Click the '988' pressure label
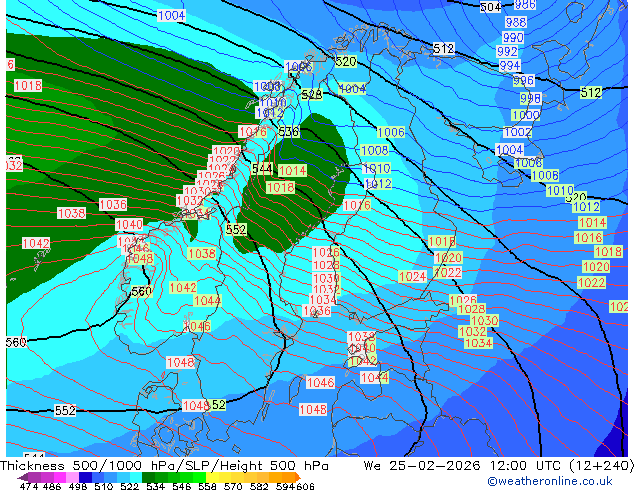The height and width of the screenshot is (490, 634). (x=516, y=22)
